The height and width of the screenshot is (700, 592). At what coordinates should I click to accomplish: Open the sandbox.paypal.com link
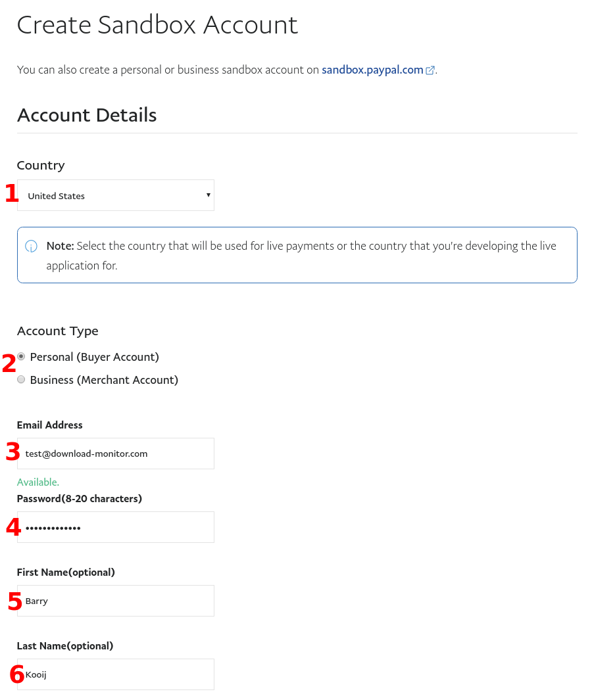tap(372, 70)
